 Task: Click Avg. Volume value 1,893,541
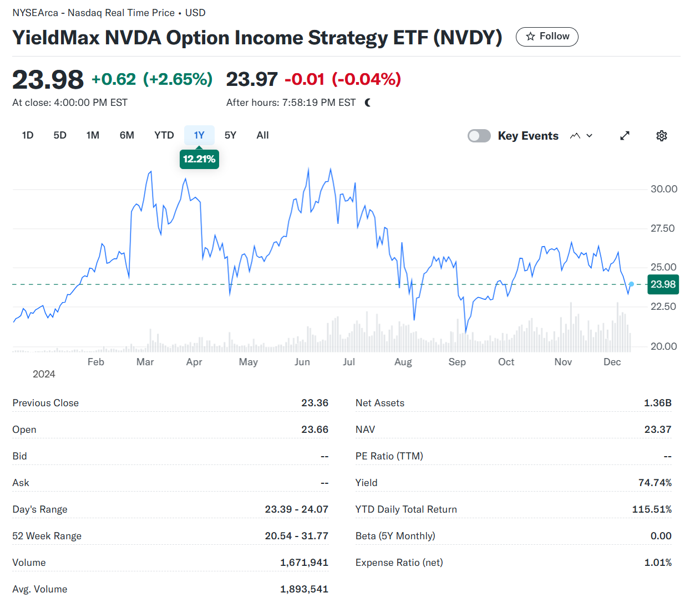(x=304, y=589)
